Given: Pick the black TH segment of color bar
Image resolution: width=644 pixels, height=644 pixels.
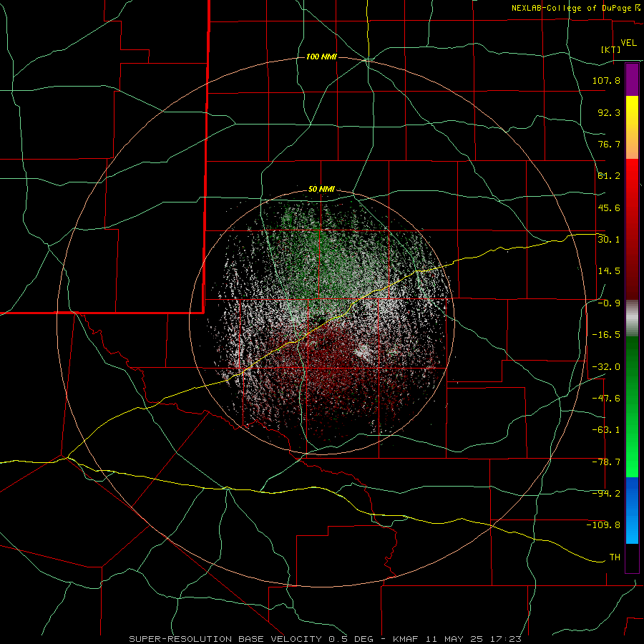Looking at the screenshot, I should (x=632, y=557).
